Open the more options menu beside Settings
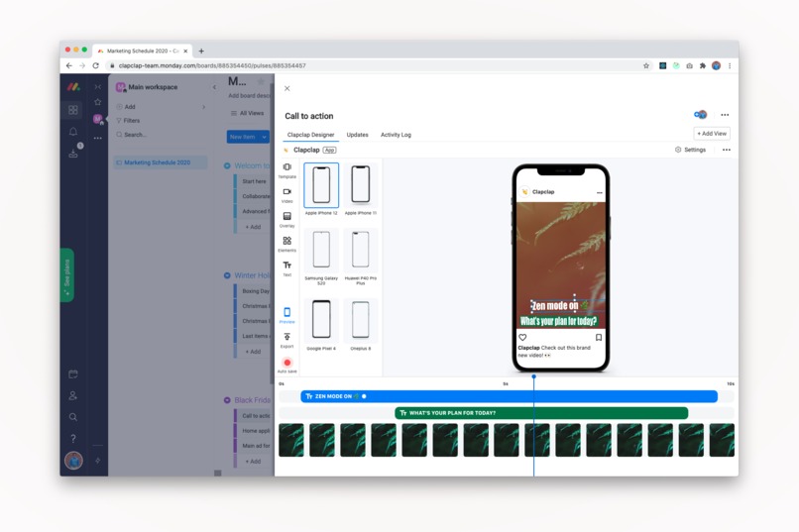This screenshot has height=532, width=799. point(726,150)
